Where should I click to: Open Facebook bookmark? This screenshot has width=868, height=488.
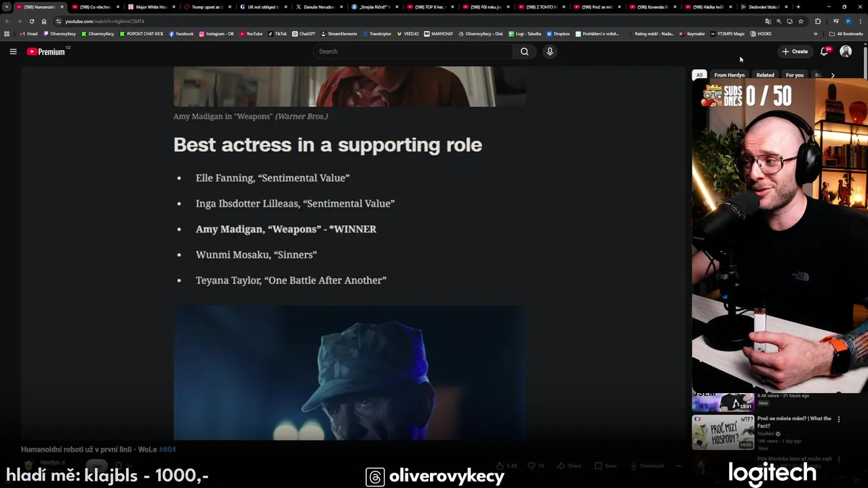181,33
